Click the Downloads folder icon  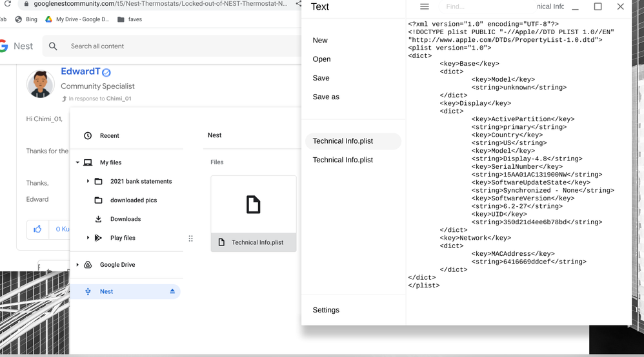coord(98,219)
